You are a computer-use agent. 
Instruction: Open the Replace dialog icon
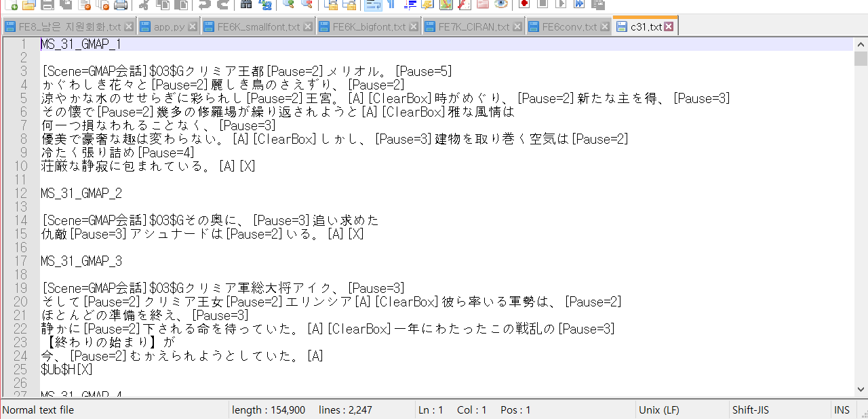tap(264, 5)
